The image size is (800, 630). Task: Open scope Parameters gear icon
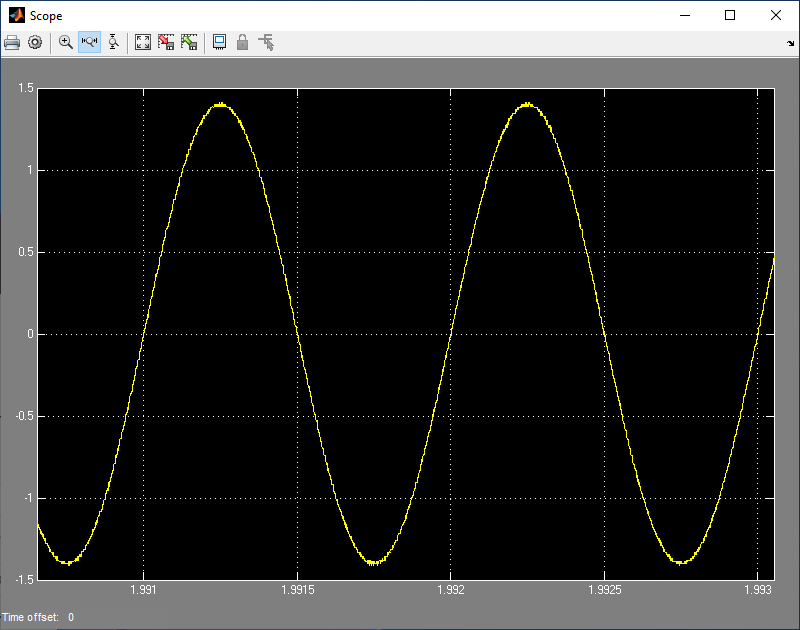coord(35,43)
